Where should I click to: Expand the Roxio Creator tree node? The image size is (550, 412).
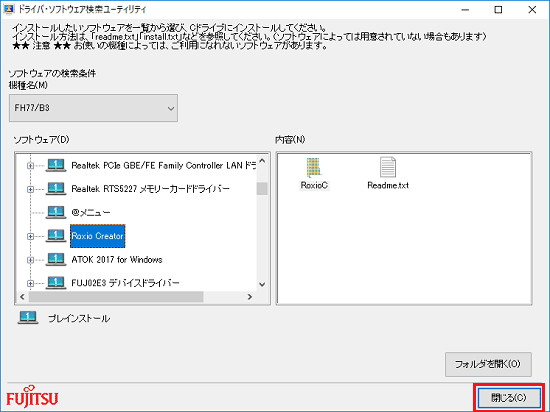click(x=31, y=236)
